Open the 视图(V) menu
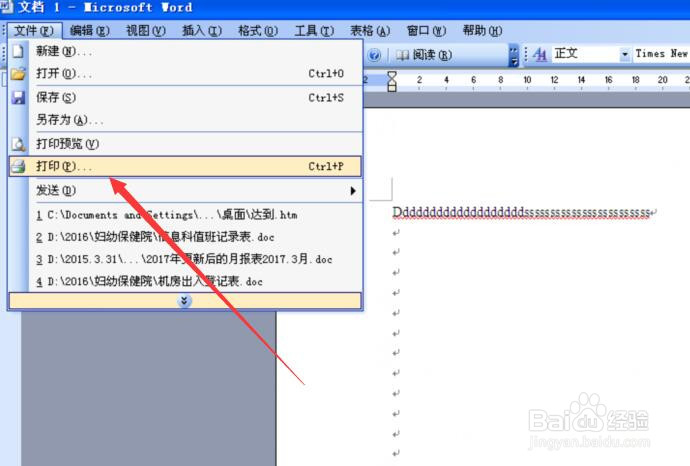The image size is (690, 466). [x=146, y=31]
